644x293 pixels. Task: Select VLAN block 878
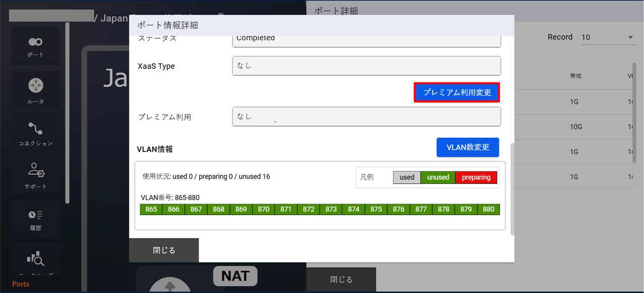pos(443,209)
